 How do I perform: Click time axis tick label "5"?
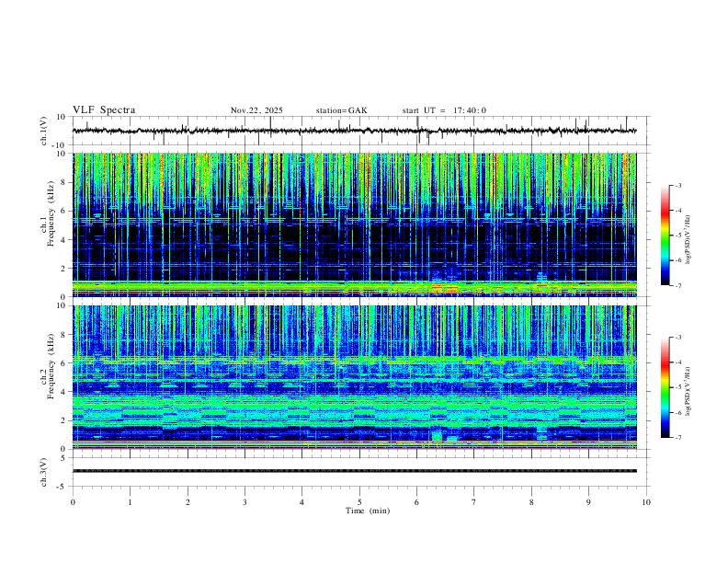359,502
